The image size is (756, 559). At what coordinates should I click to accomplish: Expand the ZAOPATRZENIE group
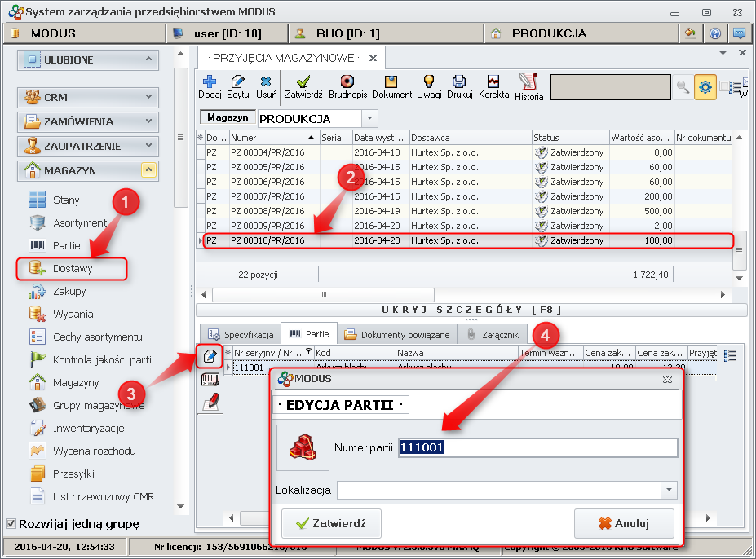click(x=148, y=146)
